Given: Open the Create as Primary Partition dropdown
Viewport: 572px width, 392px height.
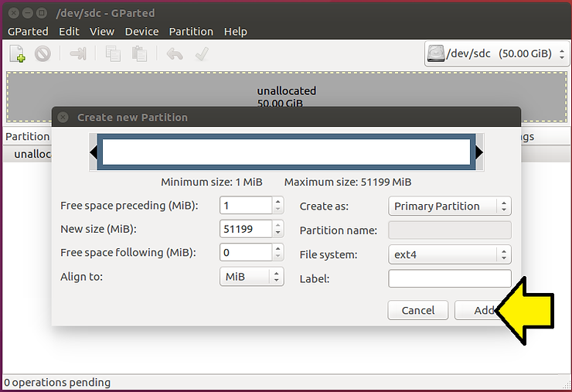Looking at the screenshot, I should pos(449,206).
